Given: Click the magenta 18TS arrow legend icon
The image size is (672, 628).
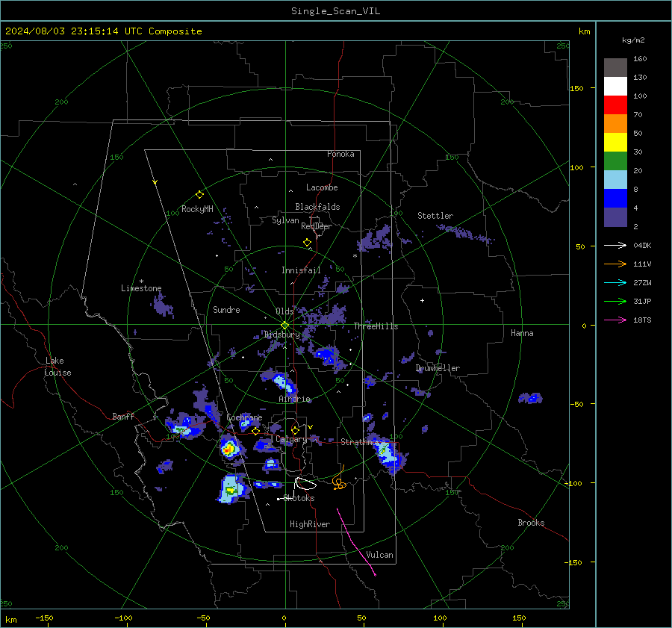Looking at the screenshot, I should pos(615,320).
